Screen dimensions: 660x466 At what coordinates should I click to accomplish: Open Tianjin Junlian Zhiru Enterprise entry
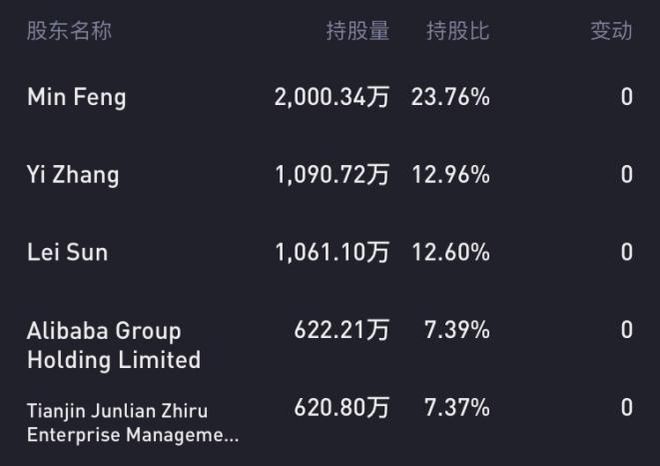(x=133, y=423)
